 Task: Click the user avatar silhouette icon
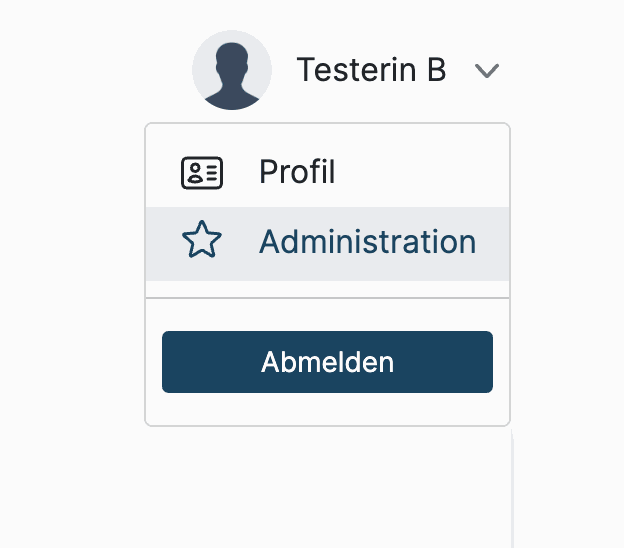point(232,71)
